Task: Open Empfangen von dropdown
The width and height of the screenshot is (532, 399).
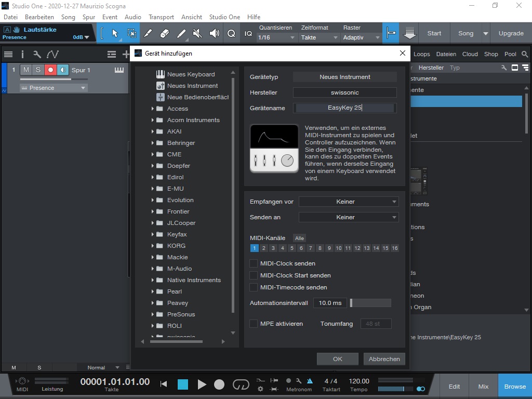Action: pos(349,202)
